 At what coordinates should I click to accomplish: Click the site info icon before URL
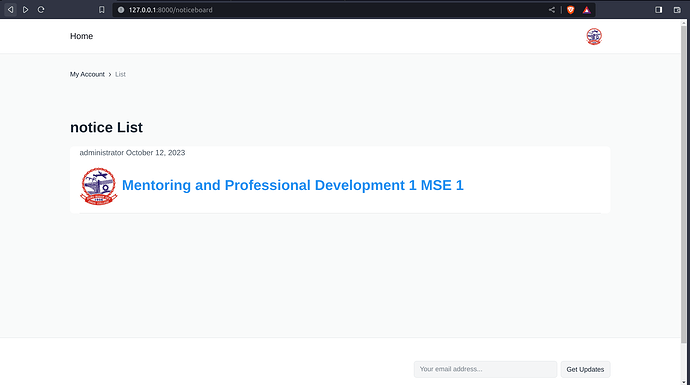[x=121, y=10]
